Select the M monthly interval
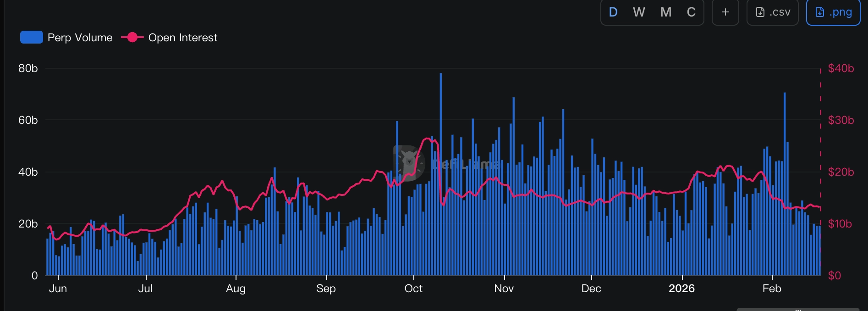Screen dimensions: 868x311 665,12
